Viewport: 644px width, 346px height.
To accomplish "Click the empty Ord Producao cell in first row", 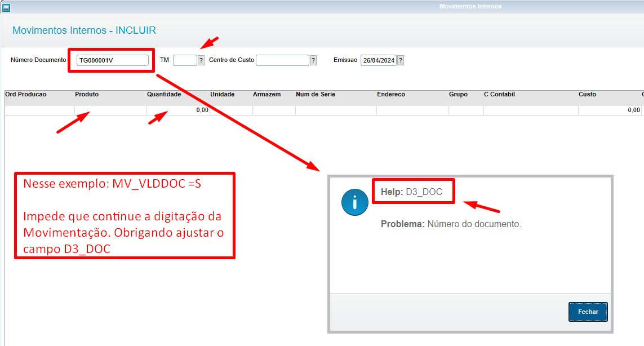I will tap(39, 110).
